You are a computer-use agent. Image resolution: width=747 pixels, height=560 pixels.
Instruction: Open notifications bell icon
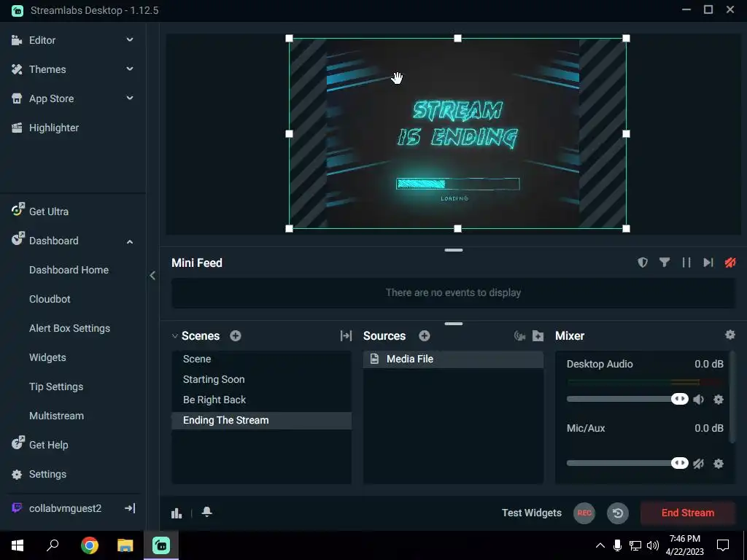coord(206,512)
